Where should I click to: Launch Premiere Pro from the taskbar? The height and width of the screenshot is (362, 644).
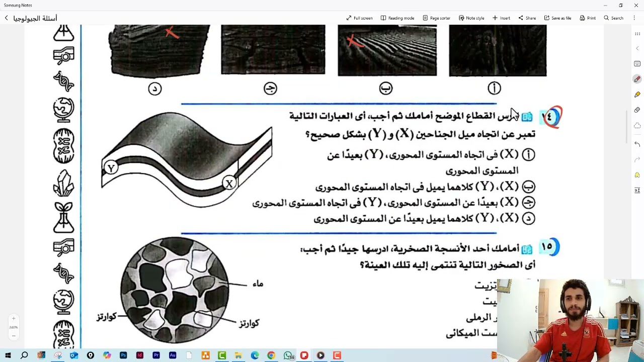[x=156, y=355]
